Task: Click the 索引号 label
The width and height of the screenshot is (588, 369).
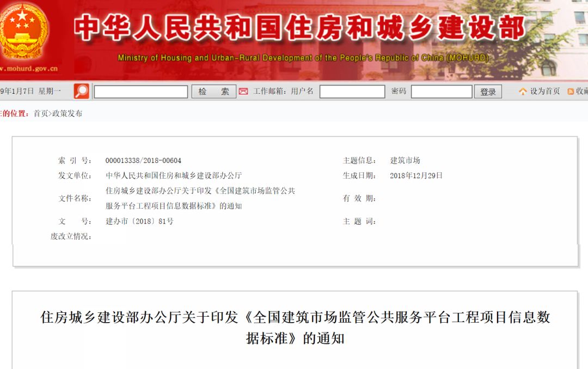Action: pyautogui.click(x=75, y=161)
